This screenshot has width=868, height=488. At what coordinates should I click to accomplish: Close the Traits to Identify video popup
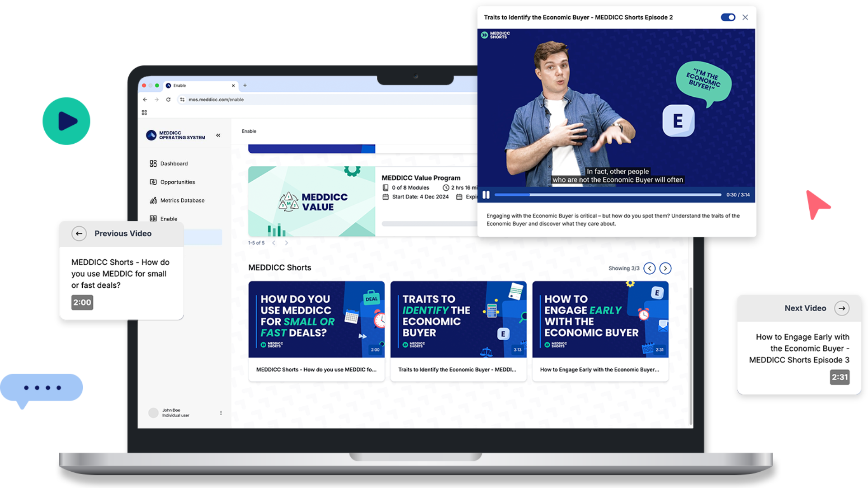point(745,17)
